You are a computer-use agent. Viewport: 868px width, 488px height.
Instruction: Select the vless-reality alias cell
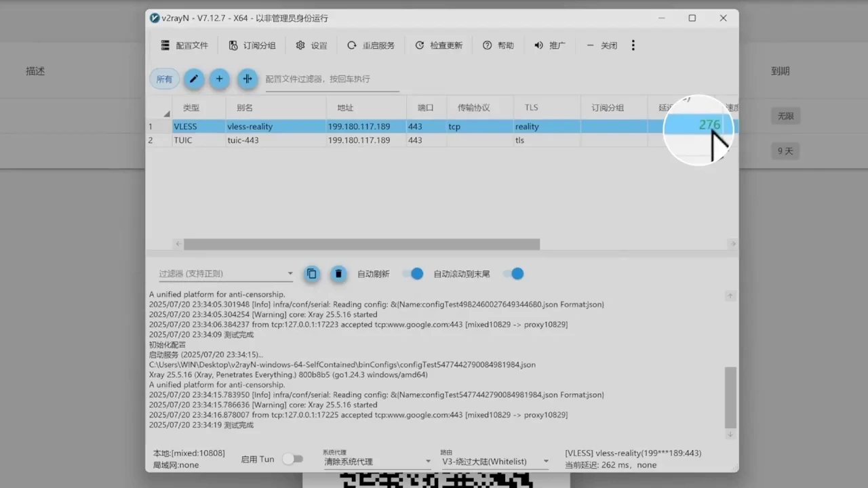pyautogui.click(x=275, y=127)
